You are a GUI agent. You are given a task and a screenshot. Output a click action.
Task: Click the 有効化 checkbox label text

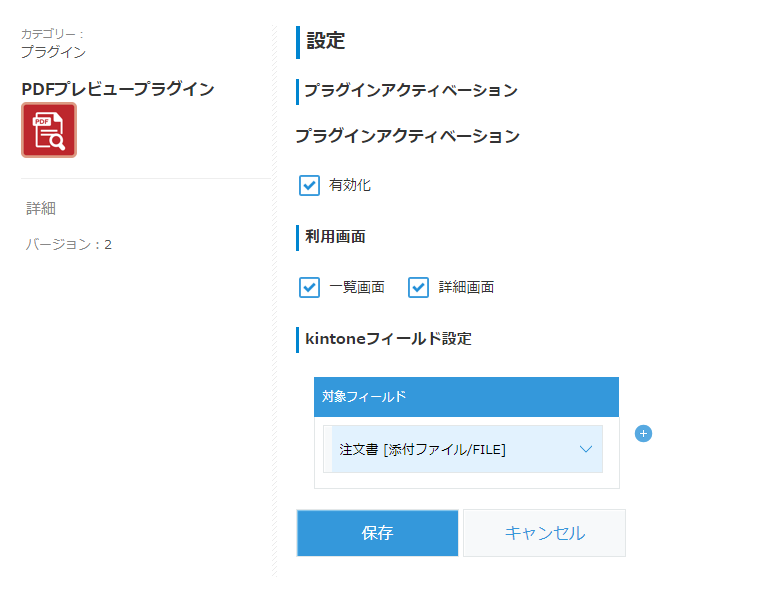[x=349, y=185]
